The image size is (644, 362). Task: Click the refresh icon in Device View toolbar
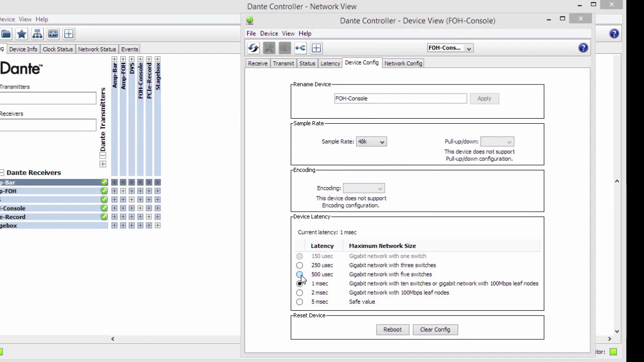(254, 48)
